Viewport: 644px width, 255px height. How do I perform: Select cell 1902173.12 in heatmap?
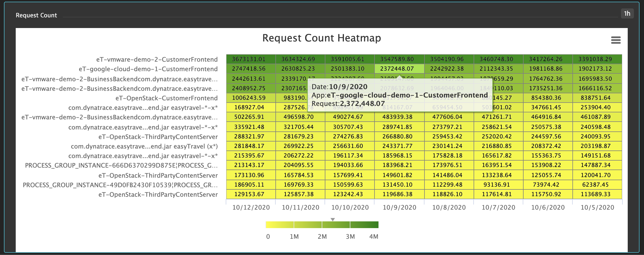click(x=597, y=69)
